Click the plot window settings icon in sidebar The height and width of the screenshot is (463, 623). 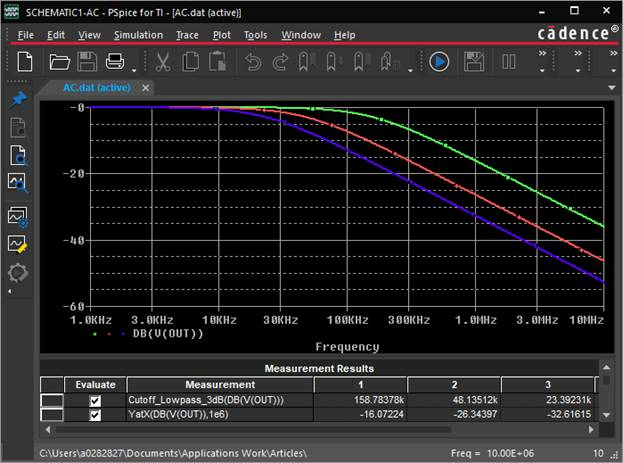(17, 215)
